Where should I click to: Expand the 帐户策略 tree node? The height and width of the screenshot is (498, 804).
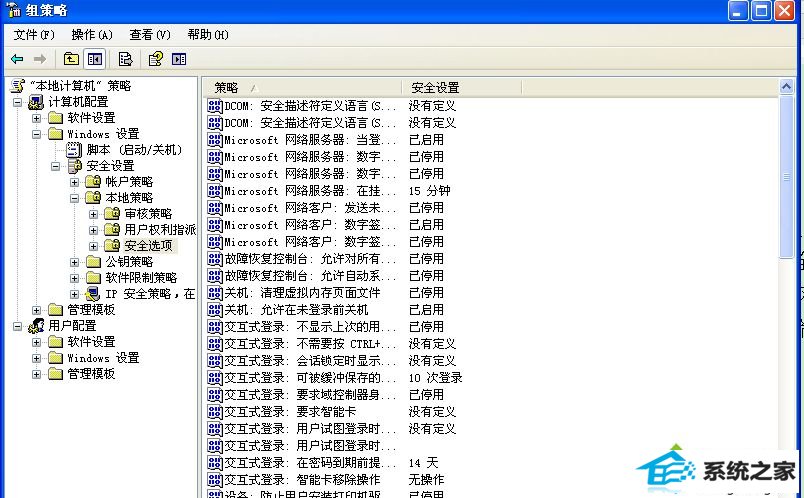74,182
